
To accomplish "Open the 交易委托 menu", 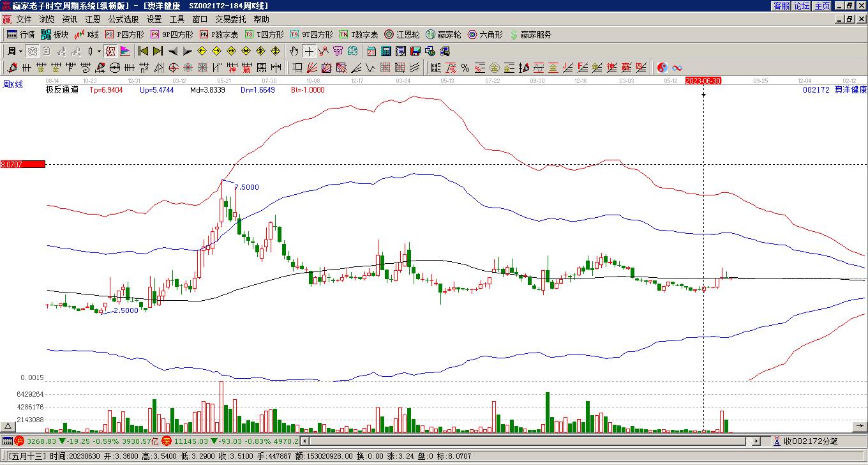I will [230, 19].
